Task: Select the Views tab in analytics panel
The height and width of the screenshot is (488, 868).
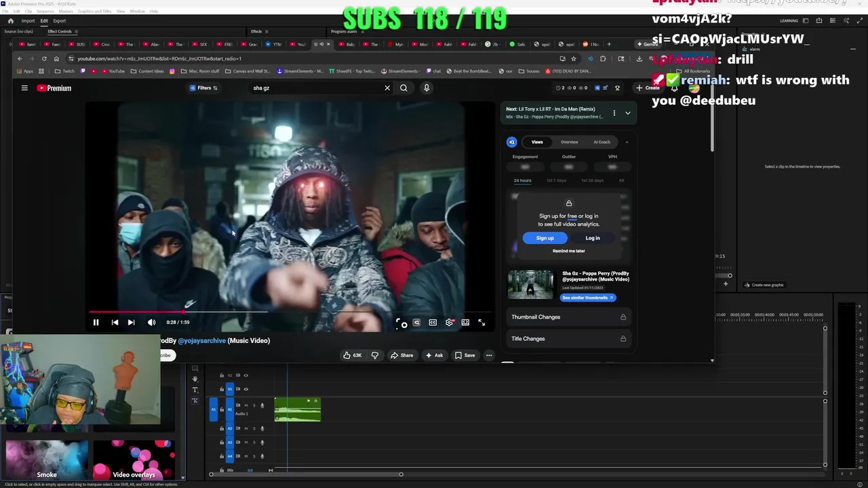Action: click(x=537, y=142)
